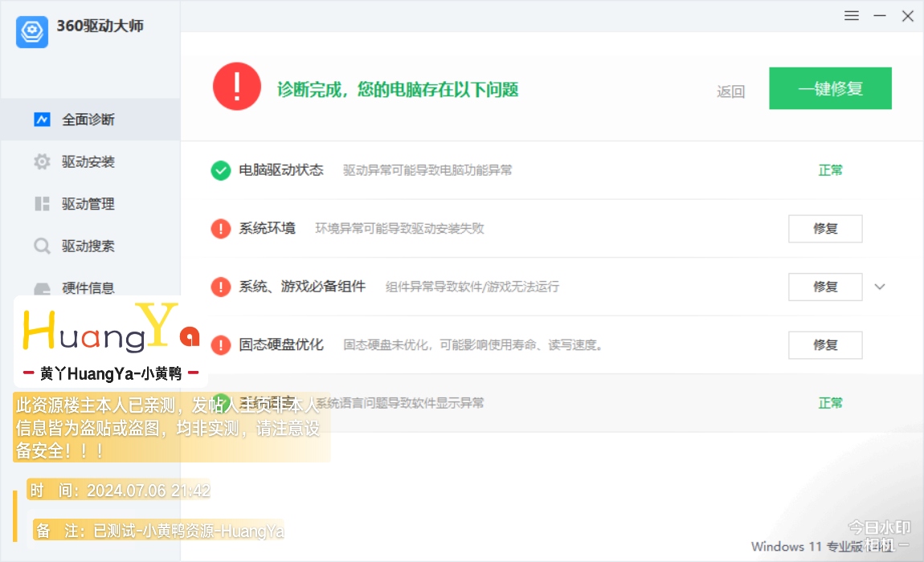The image size is (924, 562).
Task: Expand the 系统、游戏必备组件 details chevron
Action: click(879, 287)
